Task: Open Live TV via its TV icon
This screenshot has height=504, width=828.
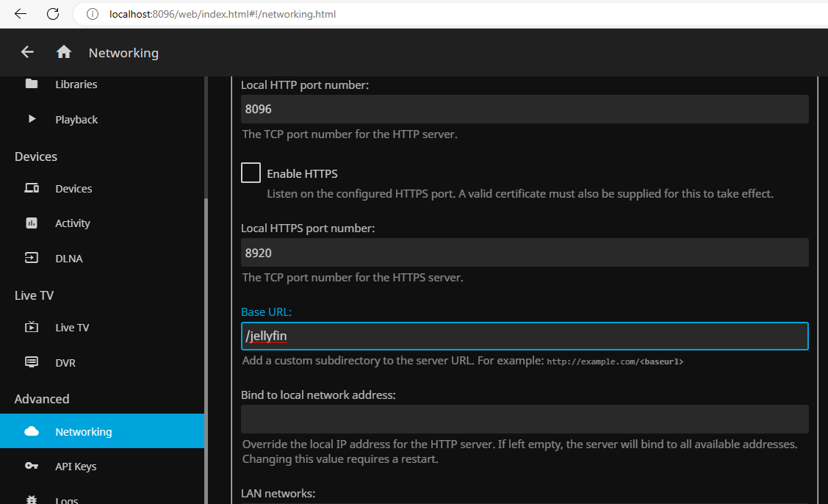Action: pos(32,327)
